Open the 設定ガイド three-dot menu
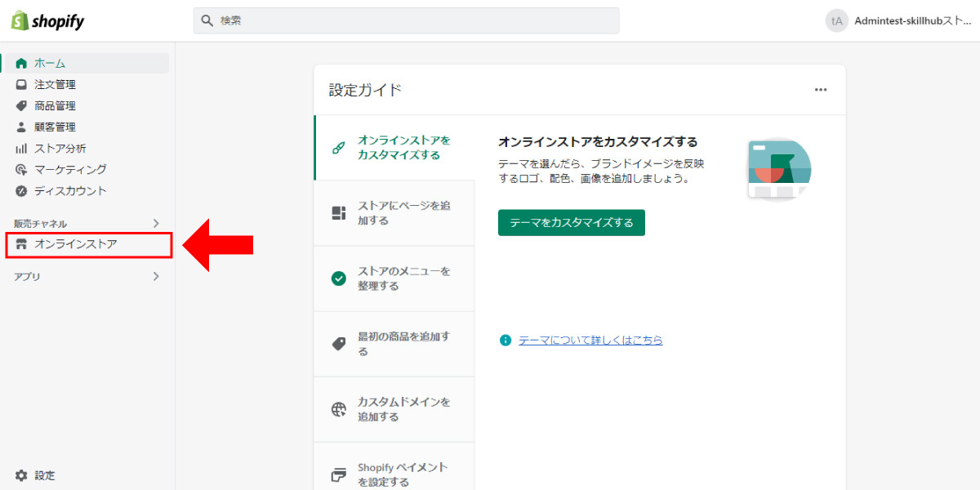 [821, 90]
